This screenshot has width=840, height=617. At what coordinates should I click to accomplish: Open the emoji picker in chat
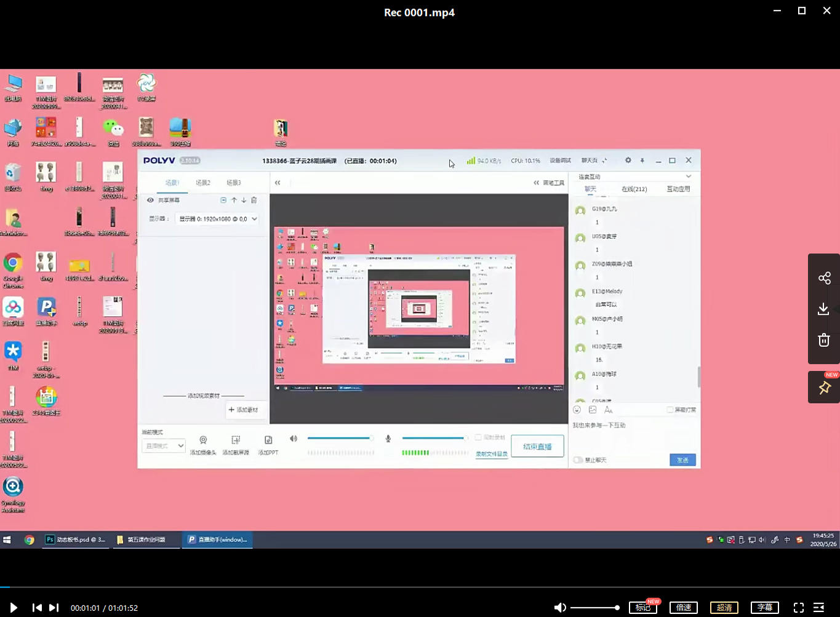577,410
